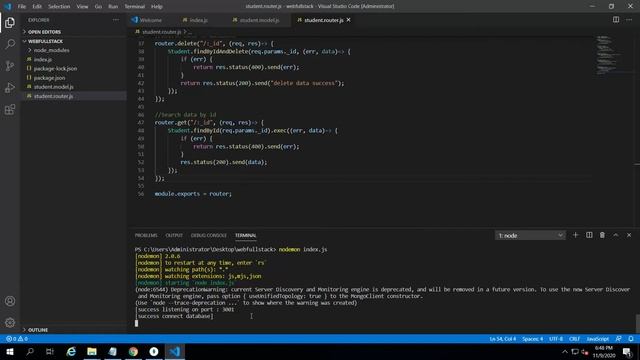This screenshot has width=640, height=360.
Task: Kill the terminal with trash icon
Action: coord(602,235)
